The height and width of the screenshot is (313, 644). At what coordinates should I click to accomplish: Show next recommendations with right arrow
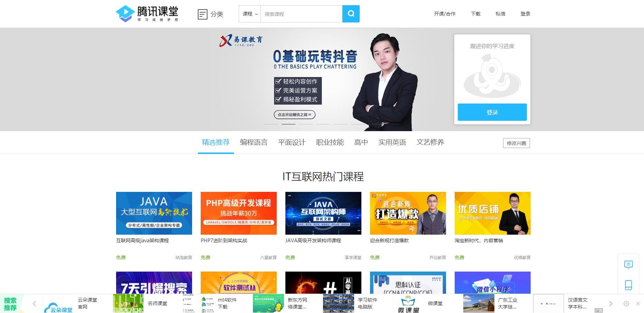coord(610,304)
